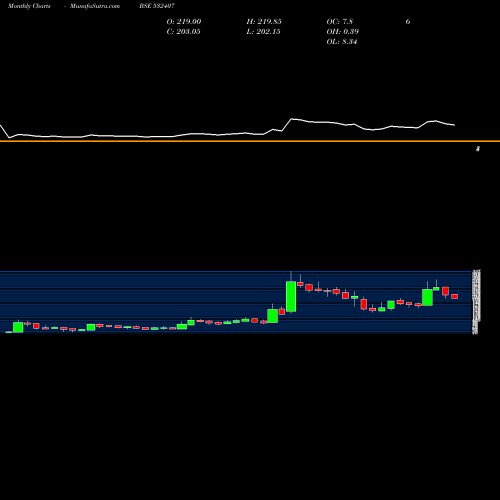Click the Monthly Charts title text
This screenshot has height=500, width=500.
click(29, 6)
